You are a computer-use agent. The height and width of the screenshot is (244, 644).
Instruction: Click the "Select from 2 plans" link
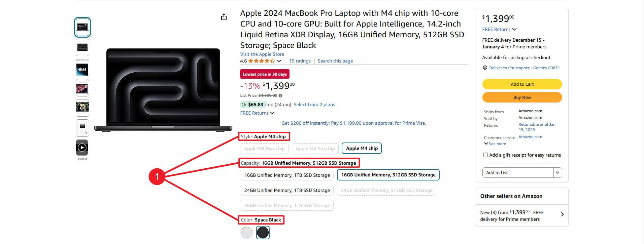(x=314, y=105)
